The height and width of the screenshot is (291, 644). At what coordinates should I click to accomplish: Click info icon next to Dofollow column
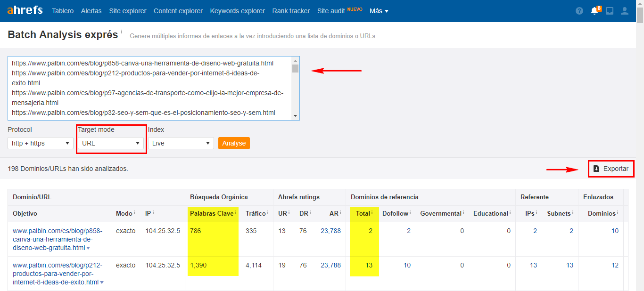[x=411, y=213]
